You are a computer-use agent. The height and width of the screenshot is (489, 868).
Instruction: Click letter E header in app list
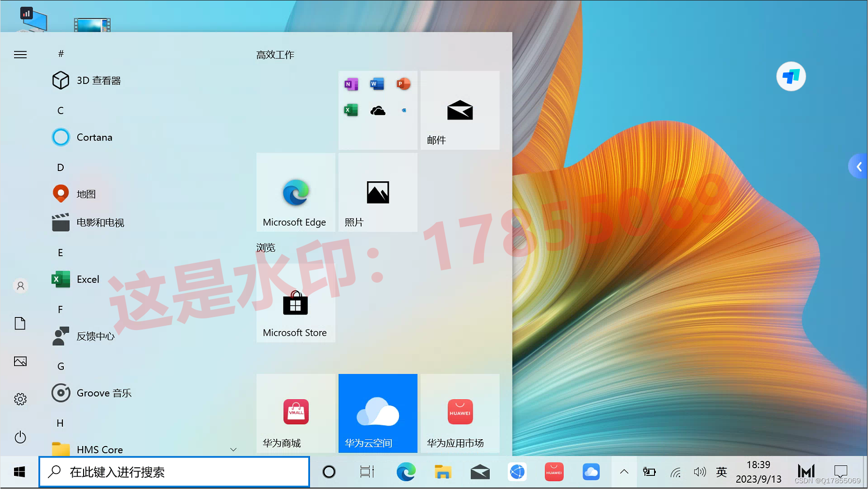click(60, 253)
